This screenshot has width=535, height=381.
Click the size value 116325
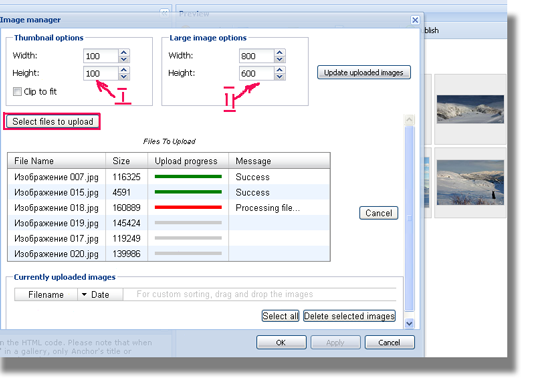pos(126,177)
